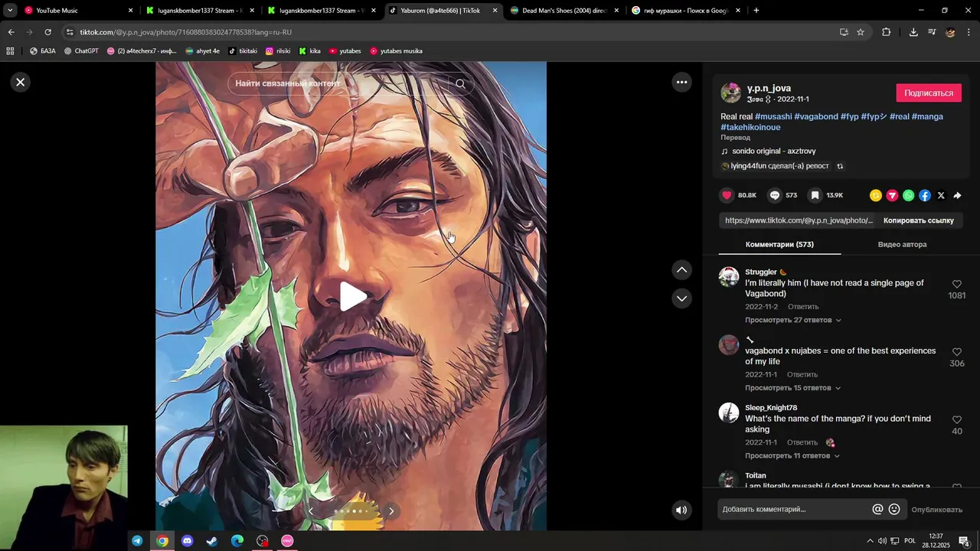Insert a mention with the @ icon
Image resolution: width=980 pixels, height=551 pixels.
877,510
